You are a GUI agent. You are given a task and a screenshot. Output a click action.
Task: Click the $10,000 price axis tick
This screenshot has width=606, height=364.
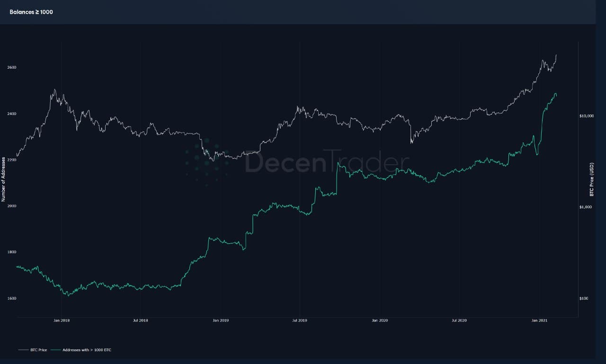(587, 116)
